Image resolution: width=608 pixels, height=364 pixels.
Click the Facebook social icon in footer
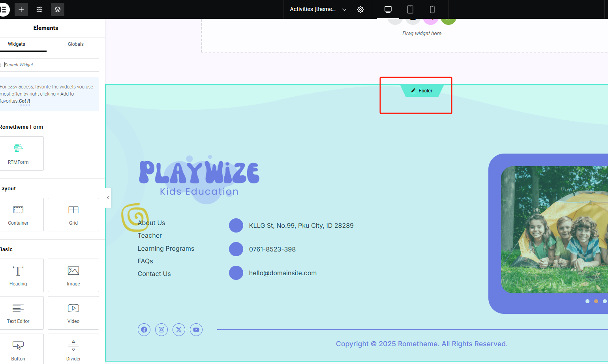[x=144, y=330]
